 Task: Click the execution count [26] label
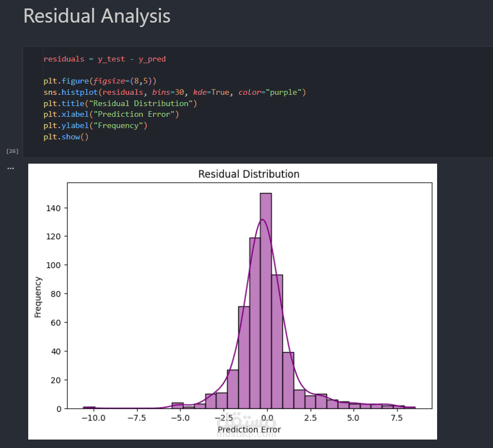pyautogui.click(x=12, y=151)
